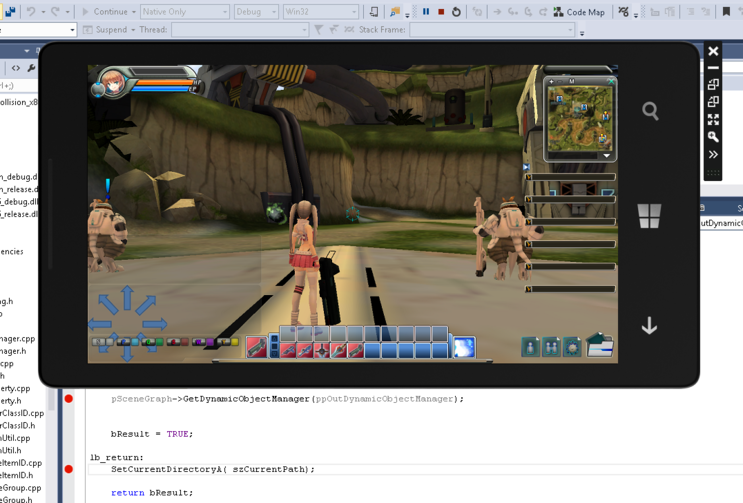Click the emulator fit-to-screen button

(713, 120)
